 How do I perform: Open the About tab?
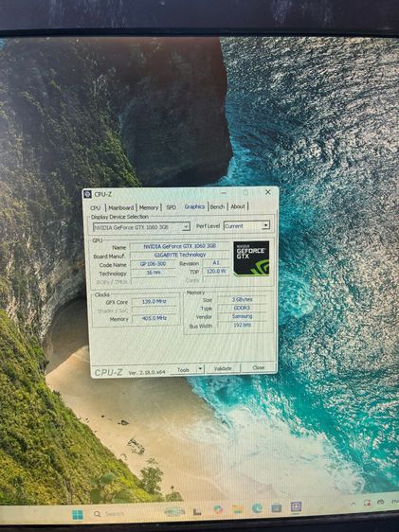click(x=238, y=206)
